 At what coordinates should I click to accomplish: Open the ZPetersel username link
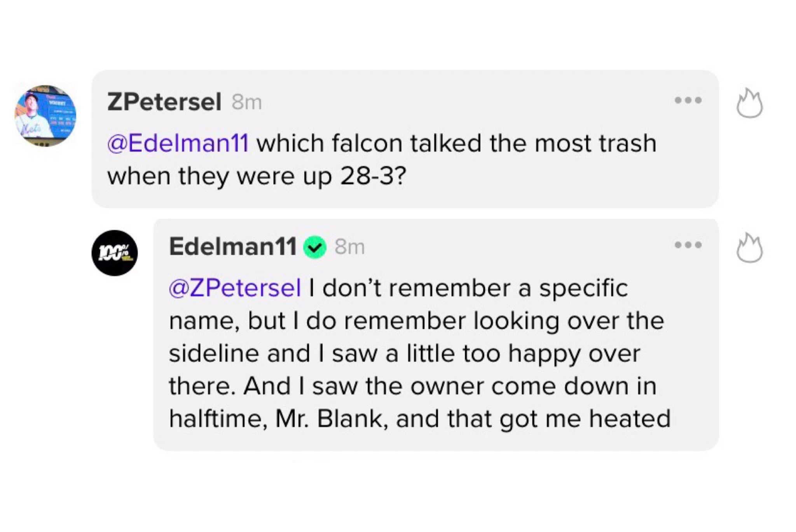pos(164,102)
